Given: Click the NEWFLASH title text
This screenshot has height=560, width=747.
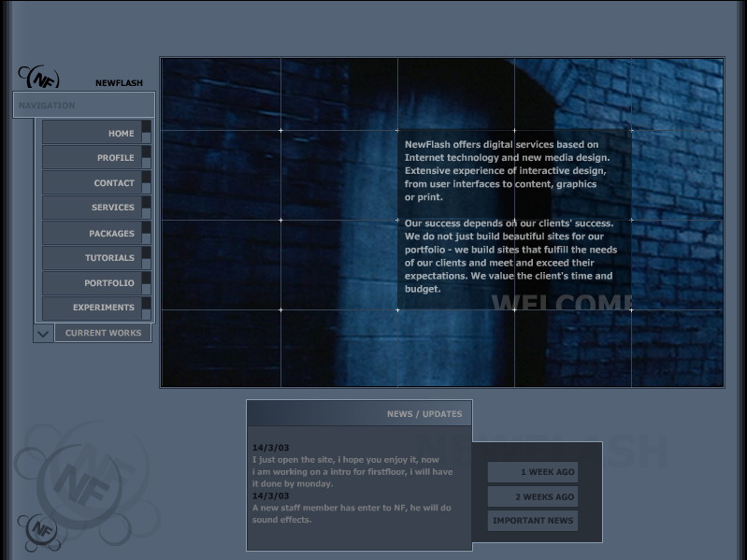Looking at the screenshot, I should (x=119, y=83).
